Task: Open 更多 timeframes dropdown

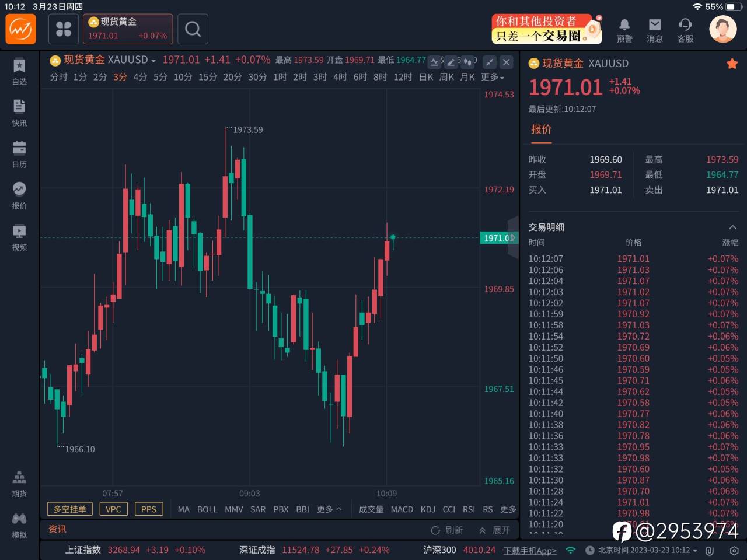Action: pos(493,77)
